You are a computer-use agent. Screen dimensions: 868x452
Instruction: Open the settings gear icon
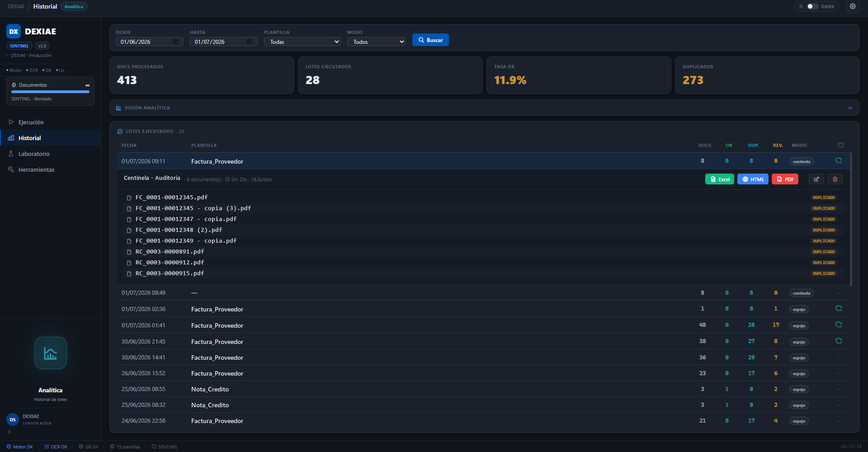pos(852,6)
